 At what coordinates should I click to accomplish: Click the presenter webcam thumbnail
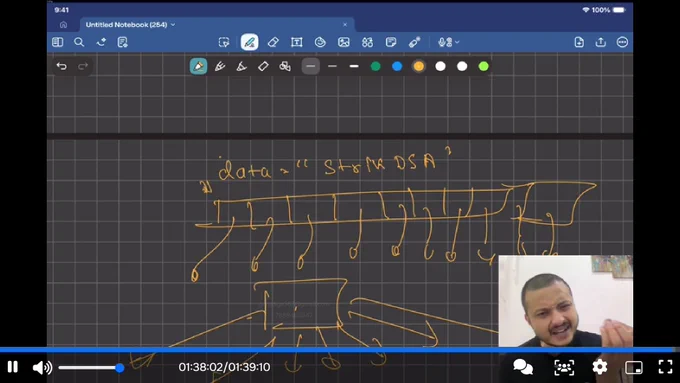[566, 301]
